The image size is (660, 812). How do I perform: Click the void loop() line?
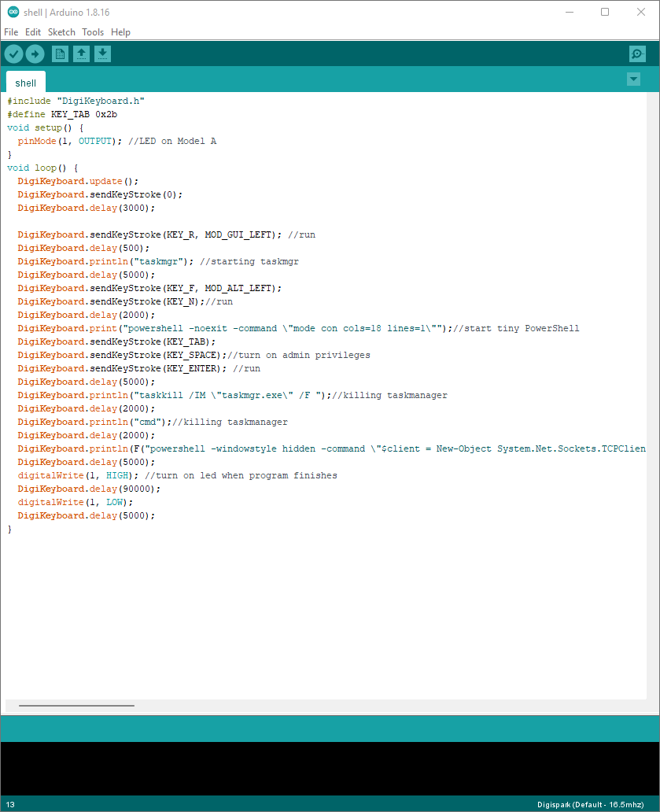[42, 168]
